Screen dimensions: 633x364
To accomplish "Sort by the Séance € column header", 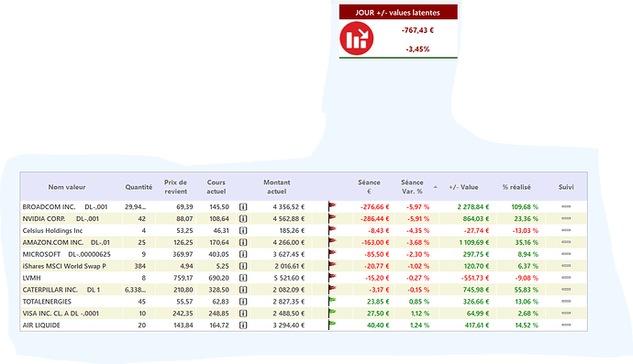I will point(369,187).
